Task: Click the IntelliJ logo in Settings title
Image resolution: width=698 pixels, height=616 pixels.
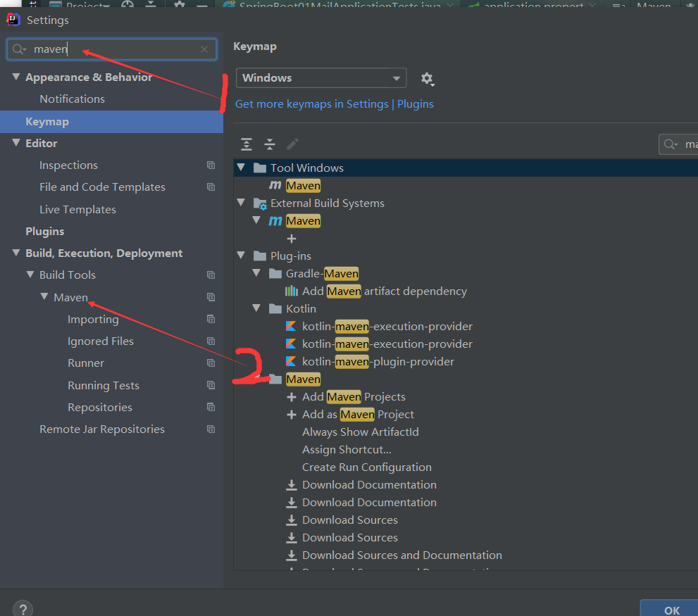Action: [13, 20]
